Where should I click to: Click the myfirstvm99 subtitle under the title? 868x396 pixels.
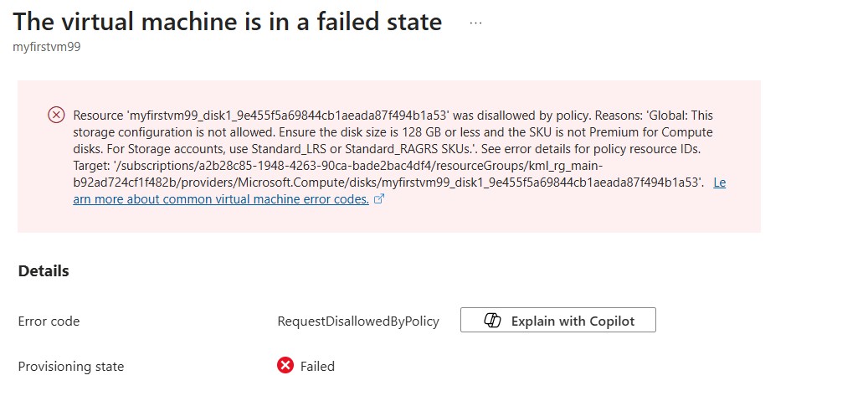click(46, 47)
